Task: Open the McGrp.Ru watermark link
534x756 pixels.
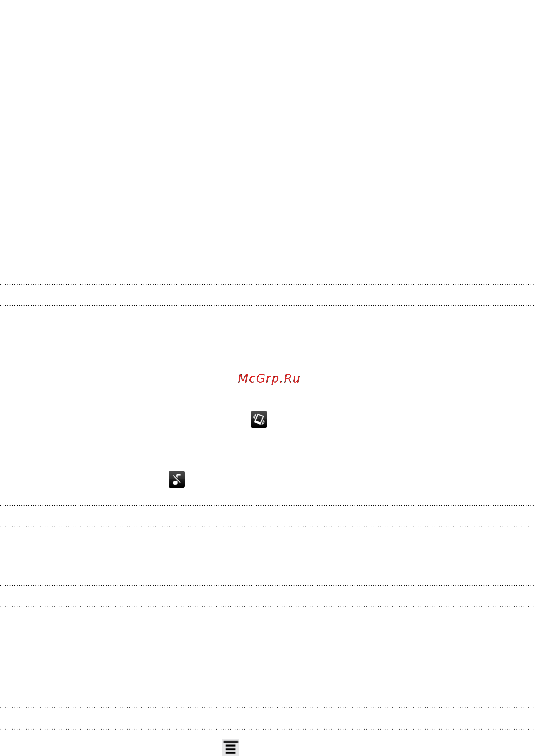Action: pos(269,379)
